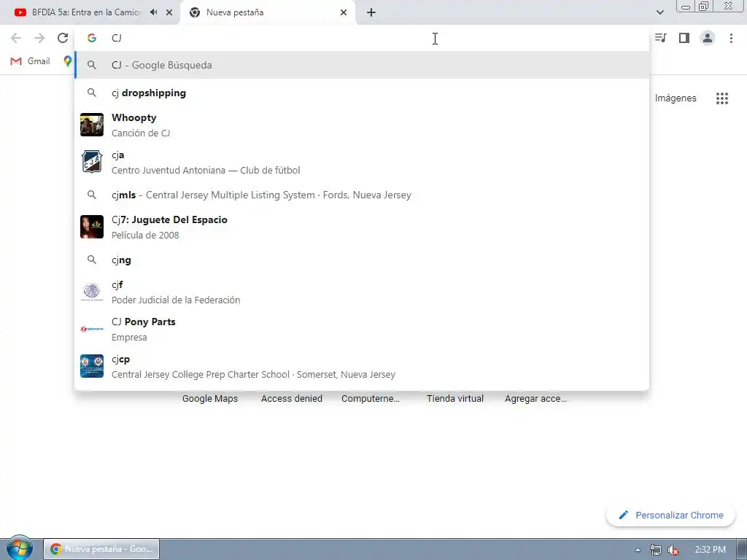Click the Cj7 movie poster thumbnail
Viewport: 747px width, 560px height.
tap(92, 227)
